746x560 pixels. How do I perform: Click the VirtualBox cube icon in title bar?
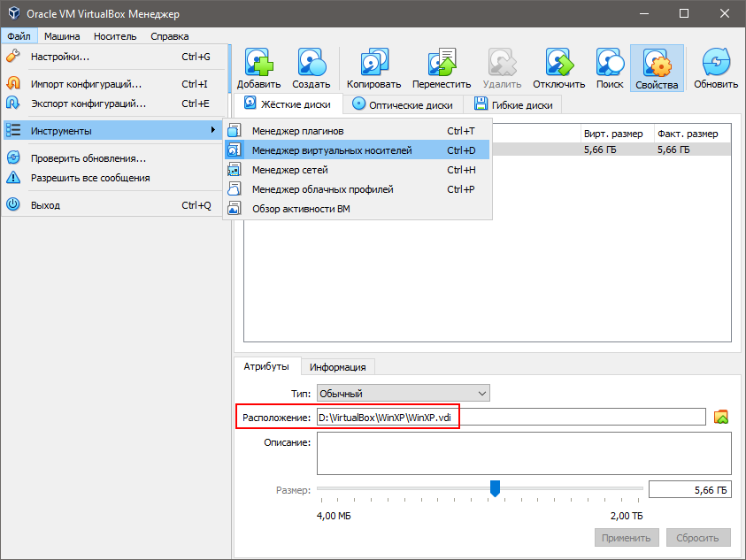(14, 13)
